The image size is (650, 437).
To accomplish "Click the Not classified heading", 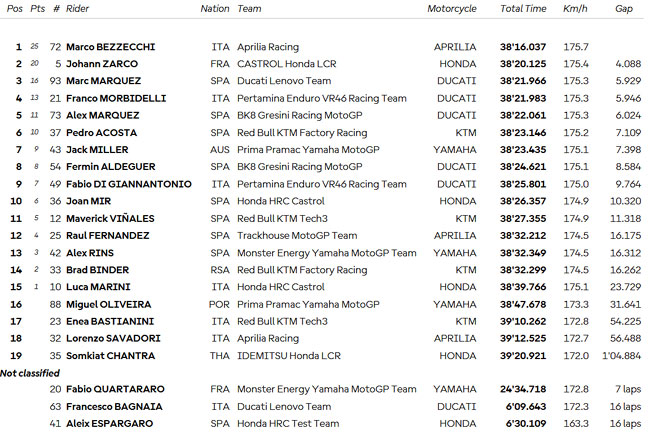I will click(30, 373).
